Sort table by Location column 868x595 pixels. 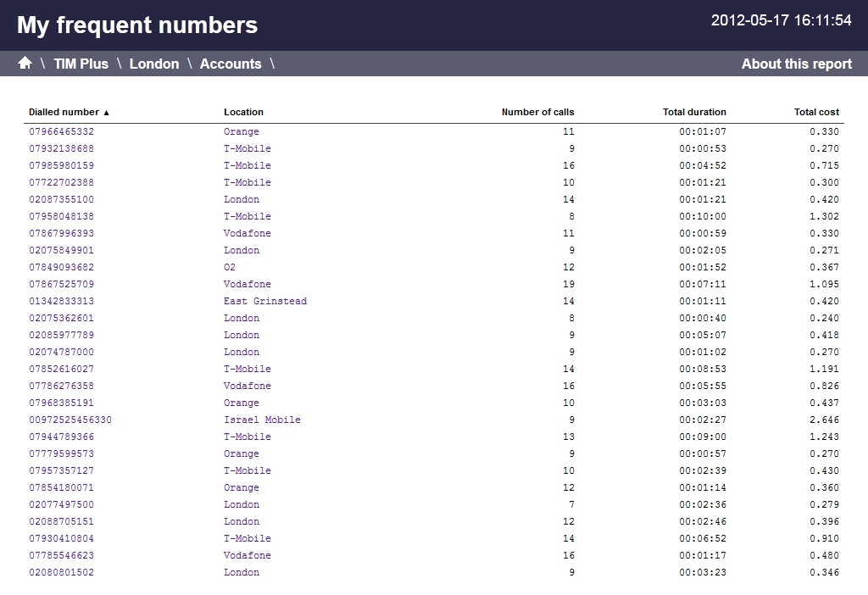pyautogui.click(x=243, y=112)
